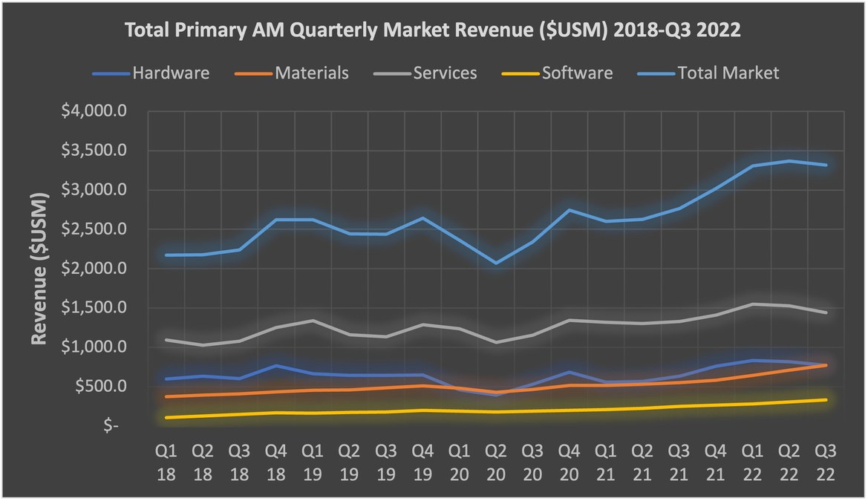Click the Q4 18 axis label
This screenshot has height=501, width=868.
(x=275, y=463)
